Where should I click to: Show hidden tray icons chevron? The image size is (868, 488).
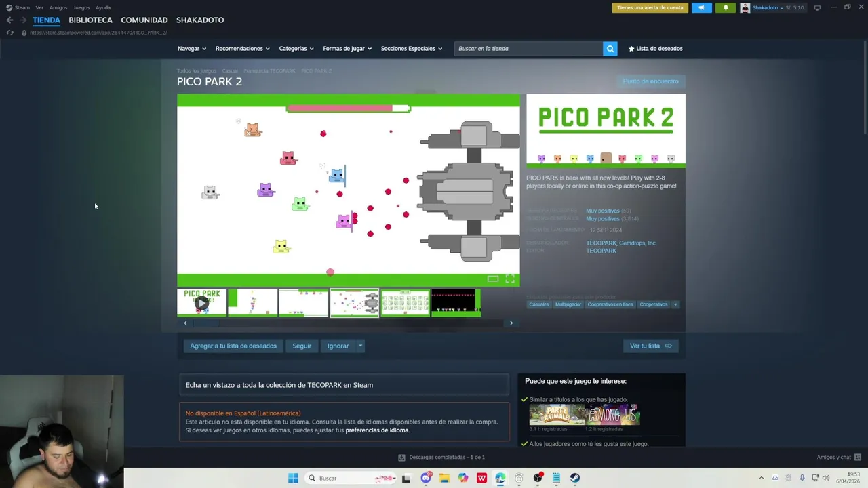click(761, 478)
